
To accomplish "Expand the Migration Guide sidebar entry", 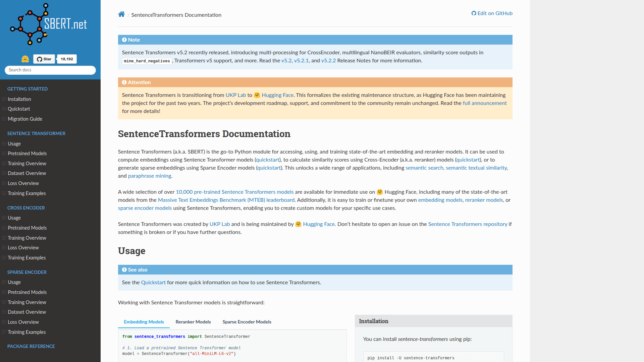I will 4,119.
